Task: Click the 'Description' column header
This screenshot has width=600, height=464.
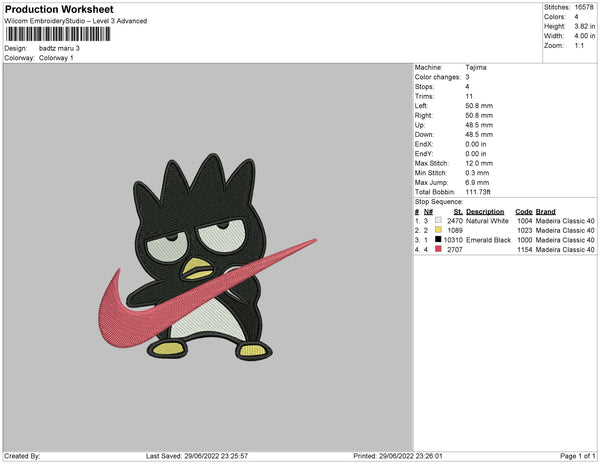Action: click(485, 212)
